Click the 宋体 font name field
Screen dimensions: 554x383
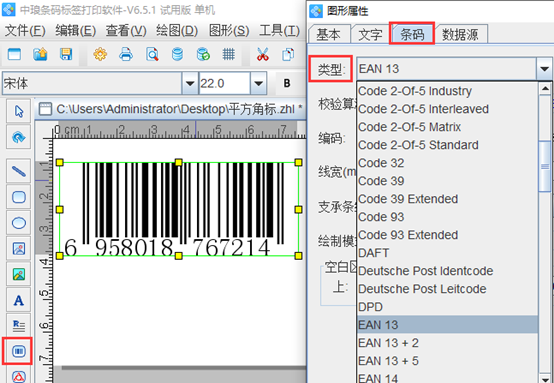click(x=92, y=83)
